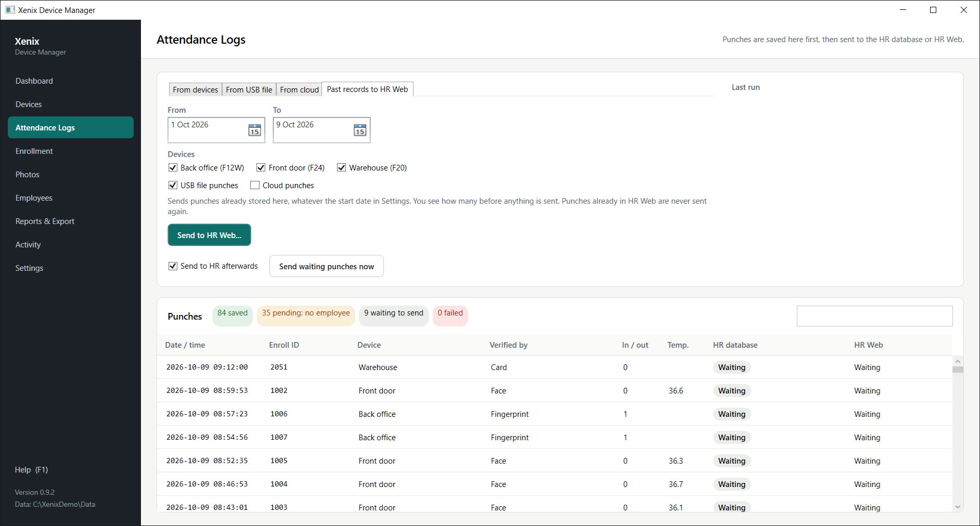Image resolution: width=980 pixels, height=526 pixels.
Task: Open the To date calendar picker
Action: [x=359, y=130]
